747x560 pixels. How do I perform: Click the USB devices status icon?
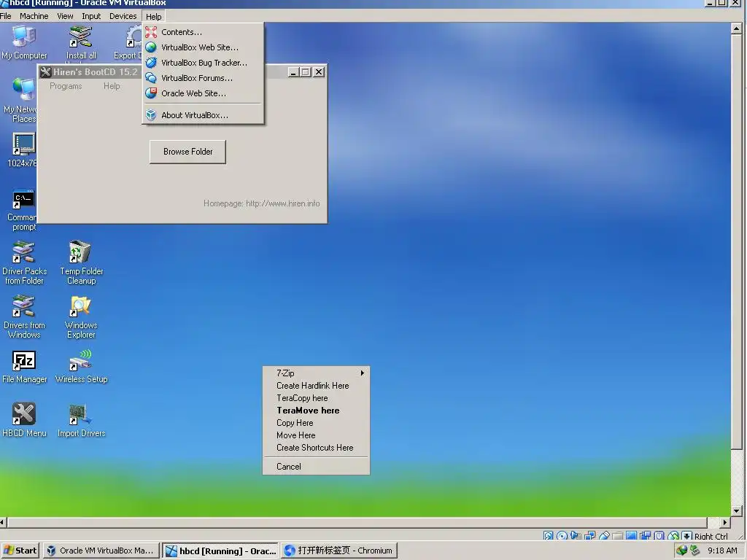[603, 536]
